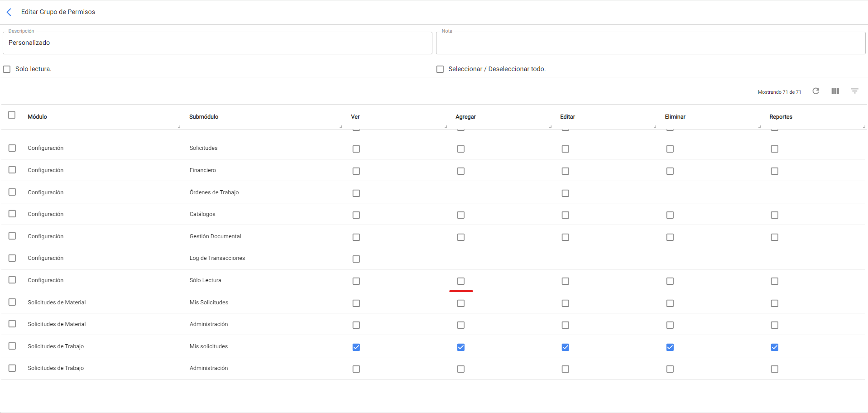Sort by the Submódulo column header
The height and width of the screenshot is (413, 868).
[x=204, y=117]
